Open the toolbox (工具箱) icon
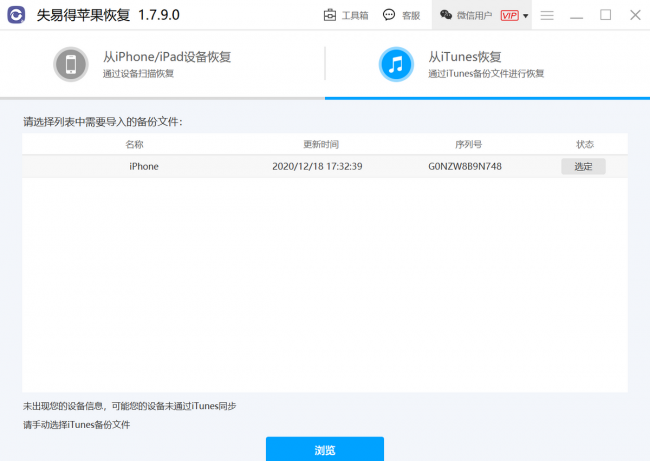650x461 pixels. tap(330, 15)
